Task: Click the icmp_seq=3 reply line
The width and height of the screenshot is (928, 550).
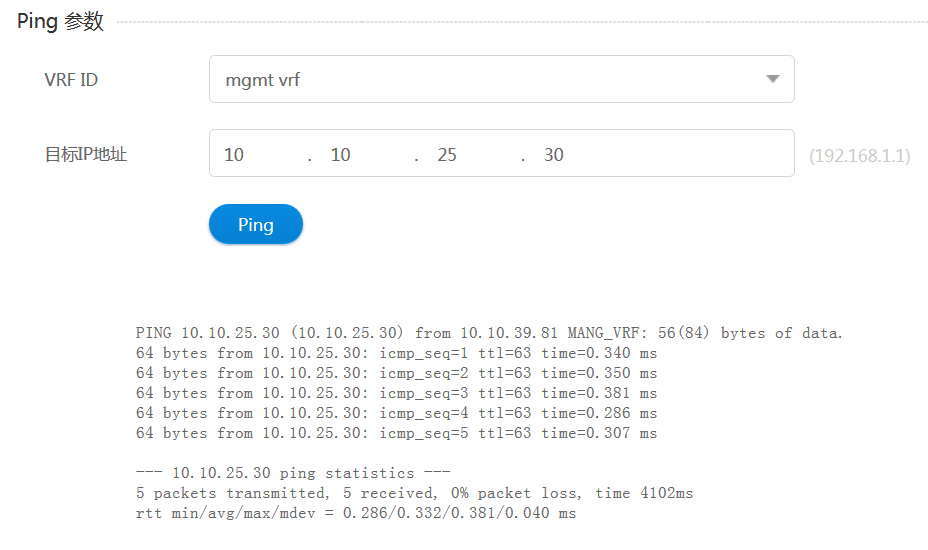Action: pyautogui.click(x=397, y=393)
